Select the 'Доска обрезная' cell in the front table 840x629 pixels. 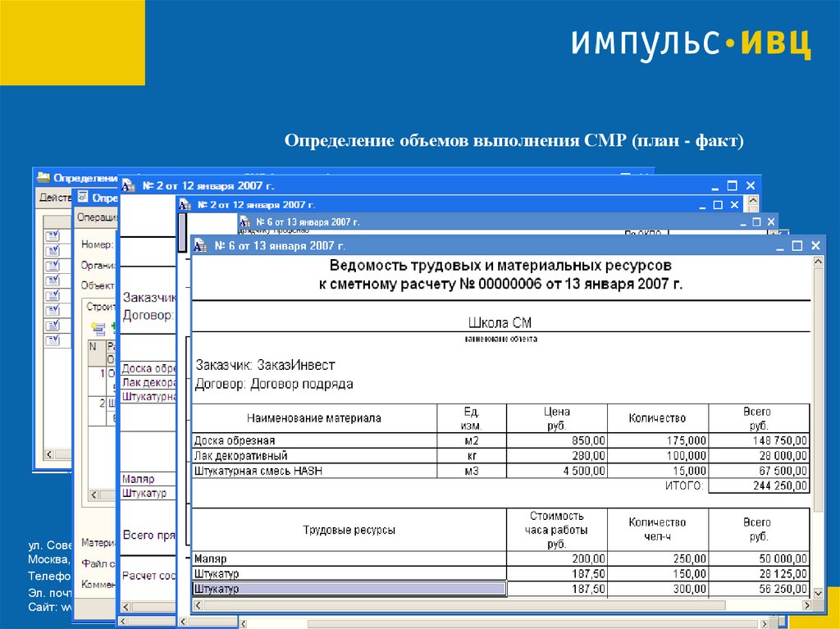click(x=314, y=440)
